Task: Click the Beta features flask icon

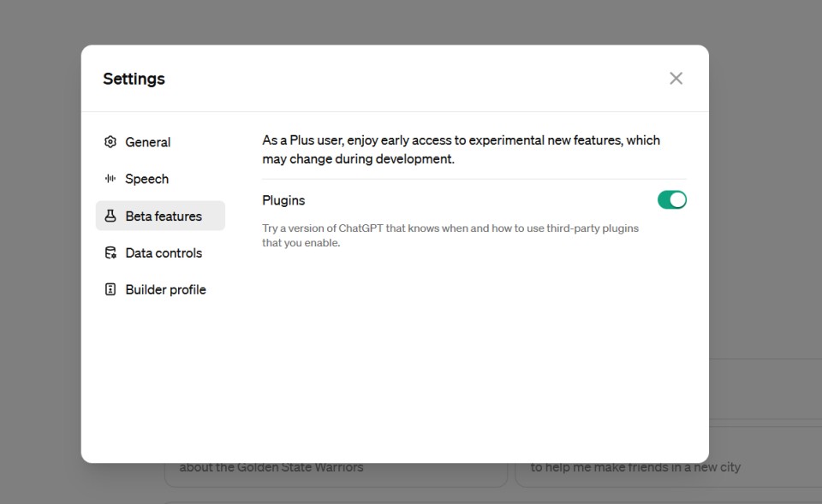Action: (x=110, y=216)
